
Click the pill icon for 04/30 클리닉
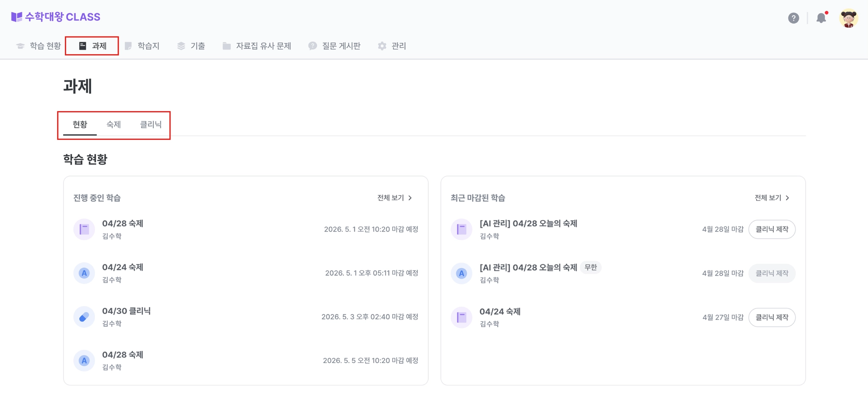84,317
